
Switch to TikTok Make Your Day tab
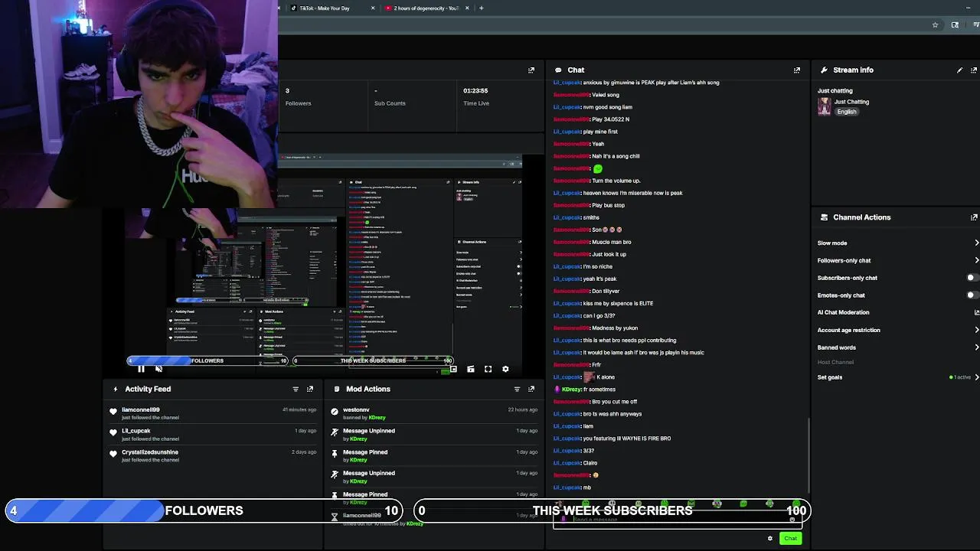tap(325, 8)
